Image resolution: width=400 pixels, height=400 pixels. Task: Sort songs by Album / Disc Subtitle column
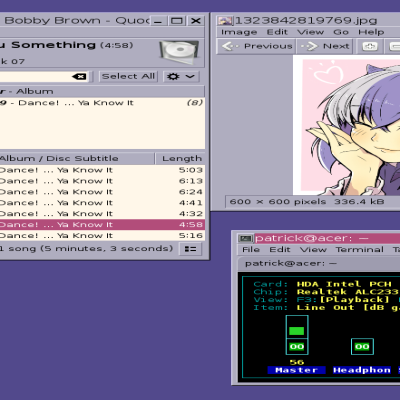77,159
